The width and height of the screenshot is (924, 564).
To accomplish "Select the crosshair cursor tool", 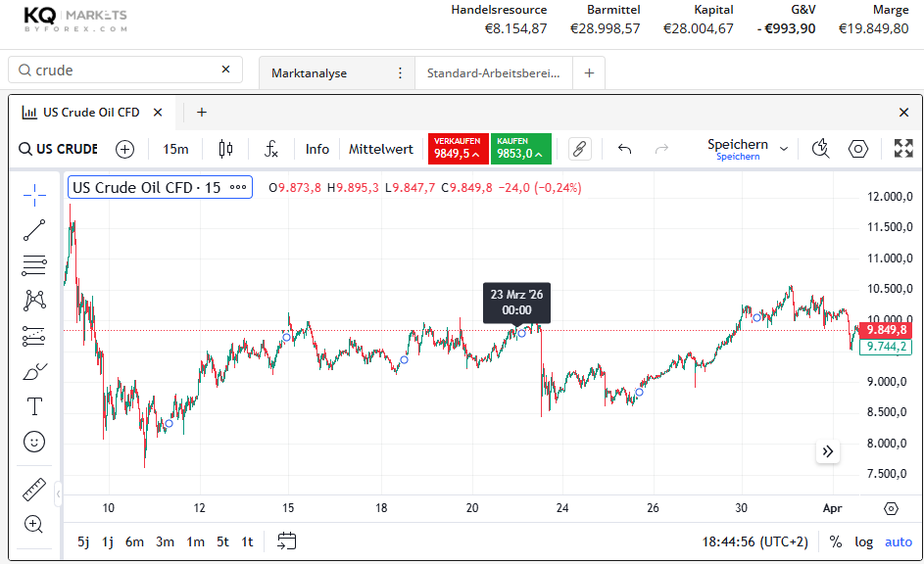I will pos(34,195).
